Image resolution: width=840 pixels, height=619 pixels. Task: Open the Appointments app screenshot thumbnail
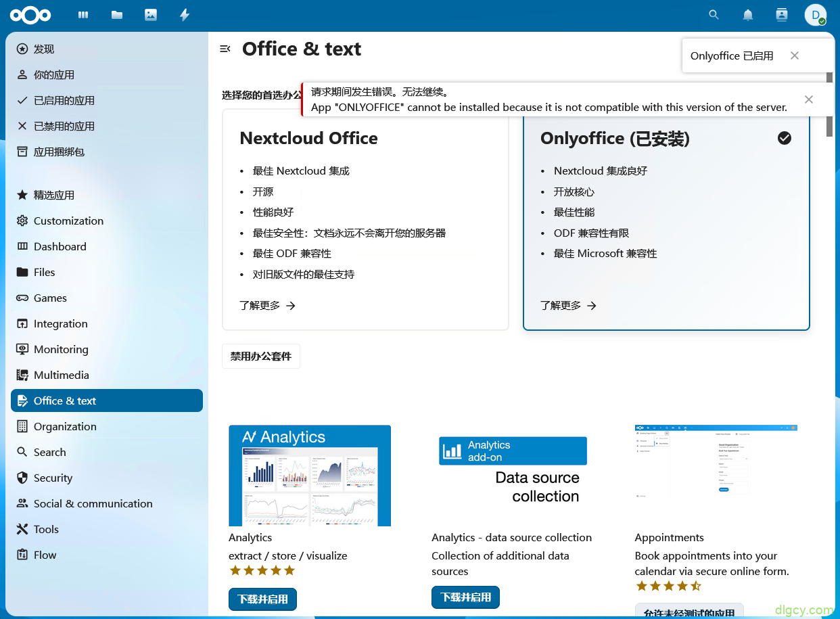click(716, 476)
